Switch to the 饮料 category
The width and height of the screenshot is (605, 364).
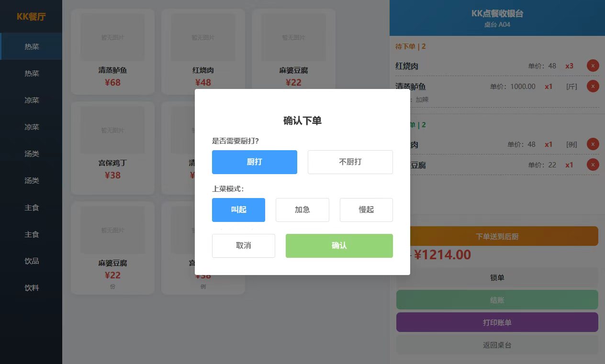point(32,288)
